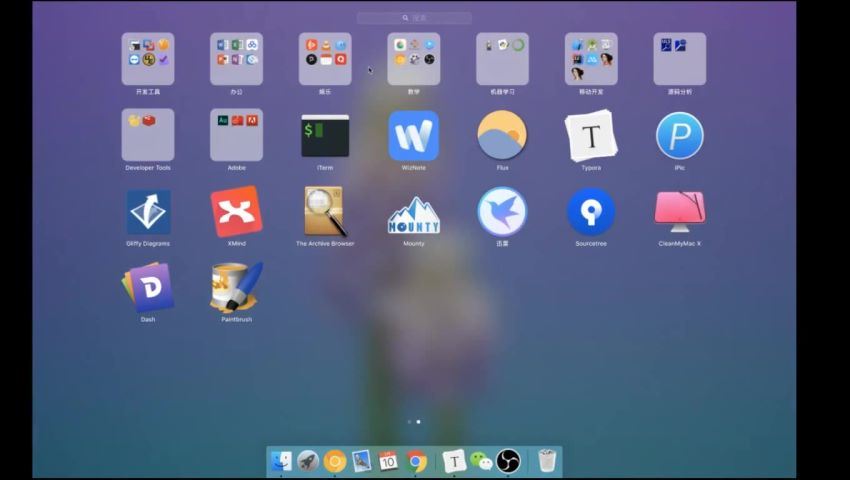Launch Paintbrush

[236, 287]
